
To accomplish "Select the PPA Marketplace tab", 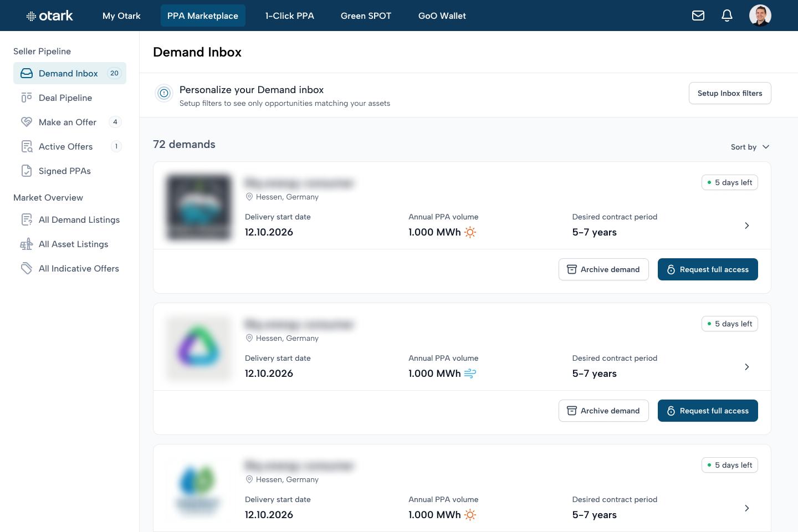I will 203,16.
